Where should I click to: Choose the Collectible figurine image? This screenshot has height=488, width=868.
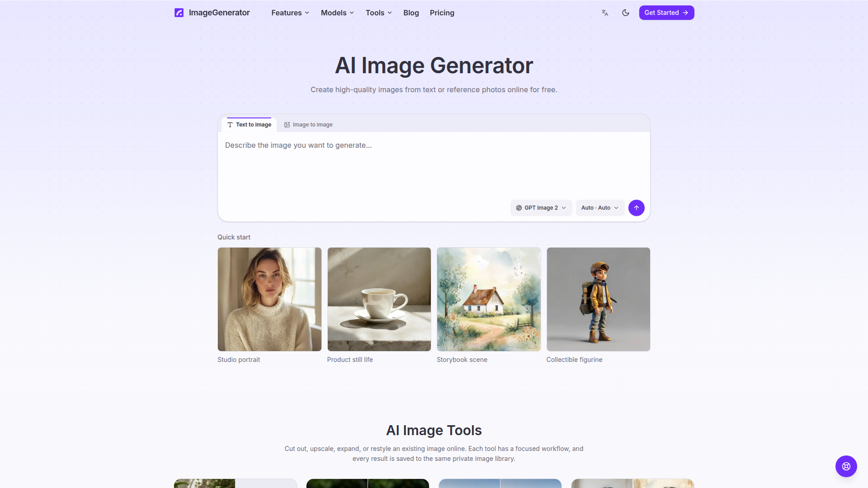point(598,299)
